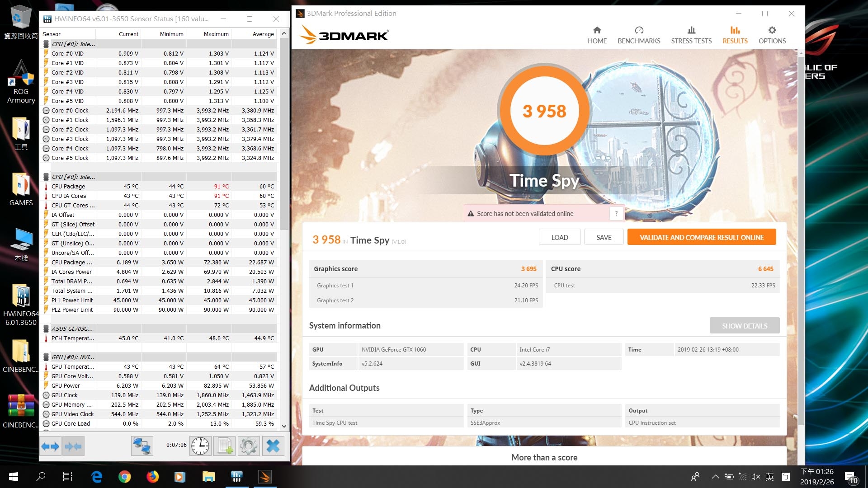Switch to 3DMark taskbar button
Screen dimensions: 868x488
265,477
